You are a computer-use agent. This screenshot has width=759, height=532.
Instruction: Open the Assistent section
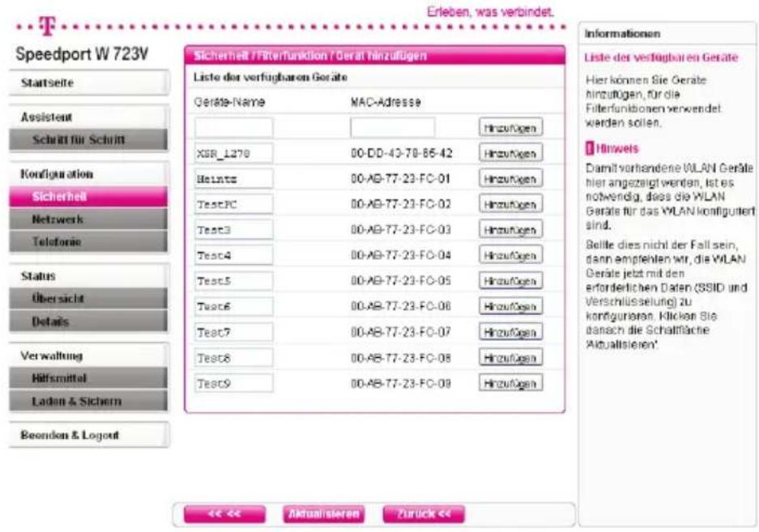click(x=89, y=117)
